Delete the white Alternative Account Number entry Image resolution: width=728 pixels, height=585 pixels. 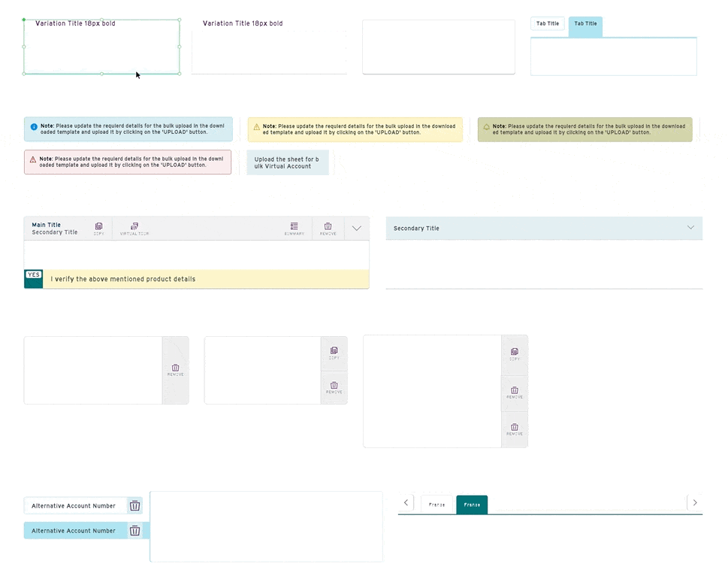pyautogui.click(x=134, y=506)
